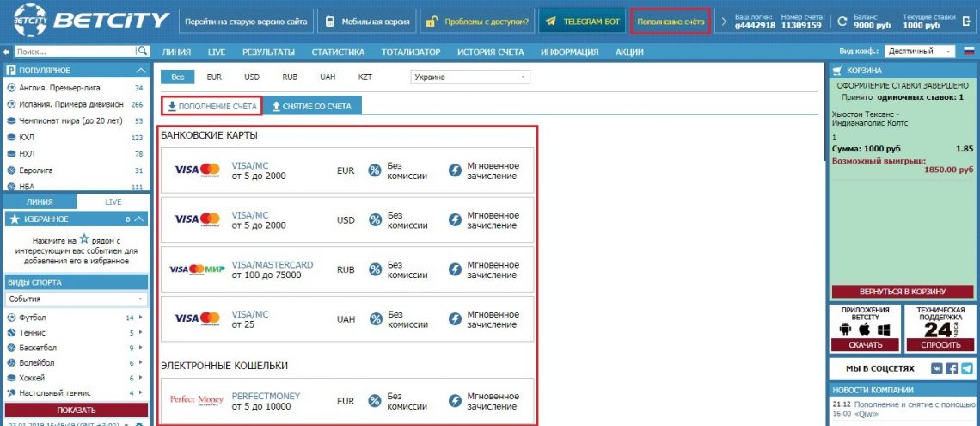This screenshot has height=426, width=980.
Task: Open the События dropdown under Виды спорта
Action: click(x=77, y=299)
